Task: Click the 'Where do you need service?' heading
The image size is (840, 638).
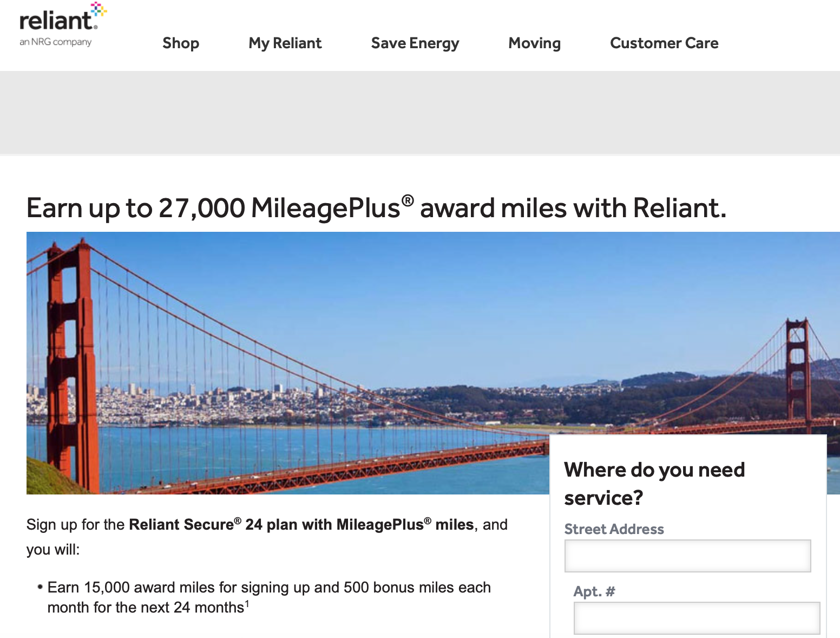Action: click(x=655, y=484)
